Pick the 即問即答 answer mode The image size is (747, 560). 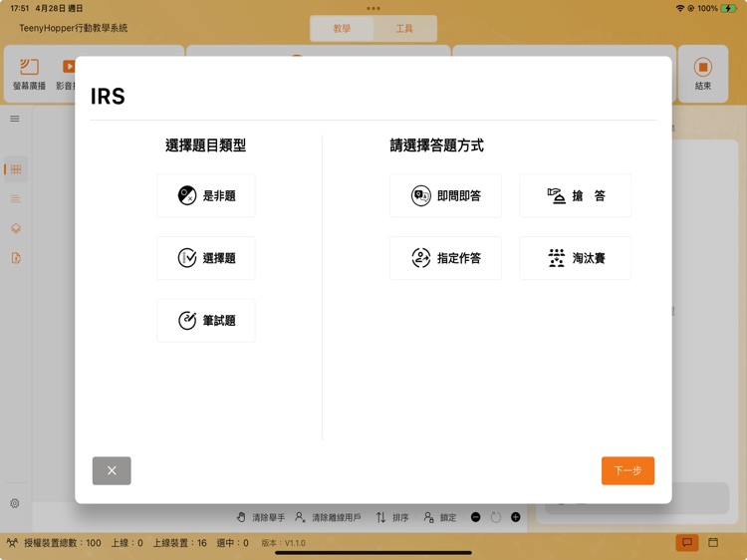(x=445, y=195)
